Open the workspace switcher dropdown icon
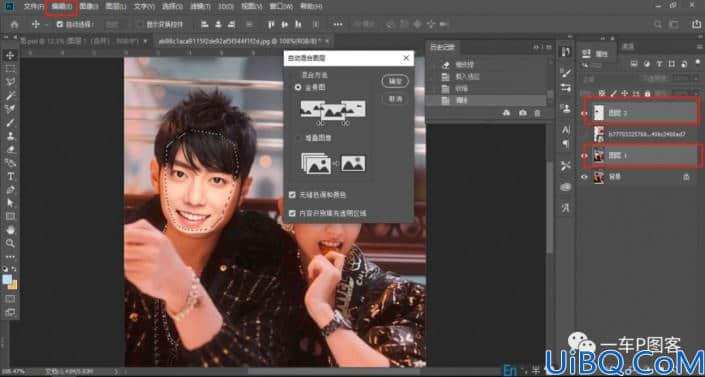 [x=674, y=24]
